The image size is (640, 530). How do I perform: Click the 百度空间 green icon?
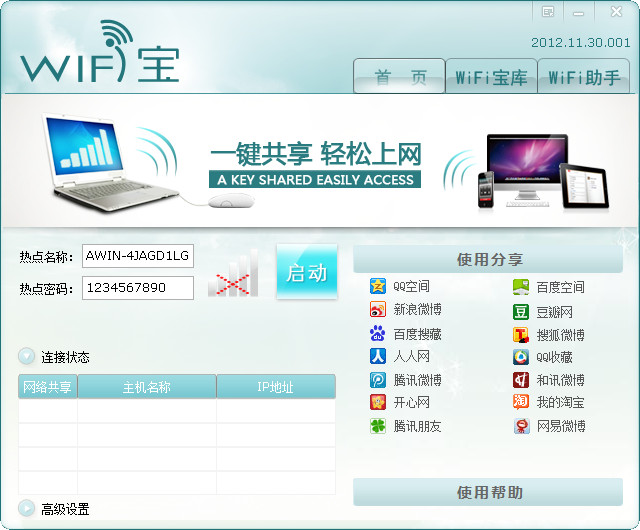click(x=521, y=287)
